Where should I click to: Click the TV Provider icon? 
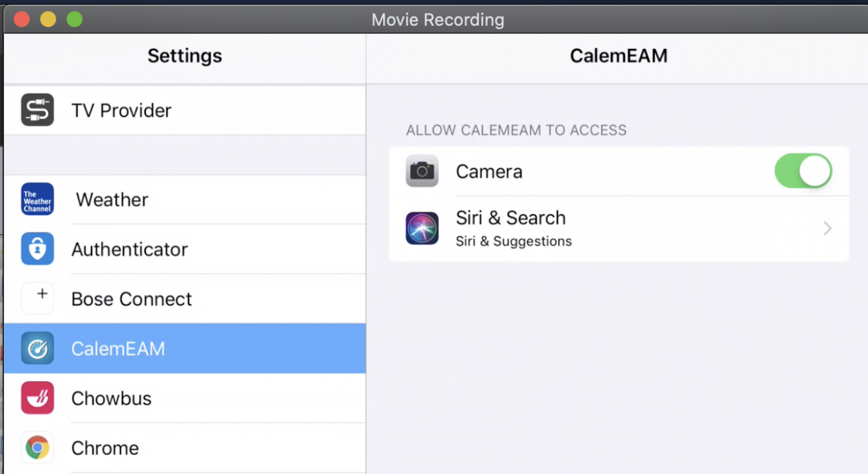coord(37,110)
